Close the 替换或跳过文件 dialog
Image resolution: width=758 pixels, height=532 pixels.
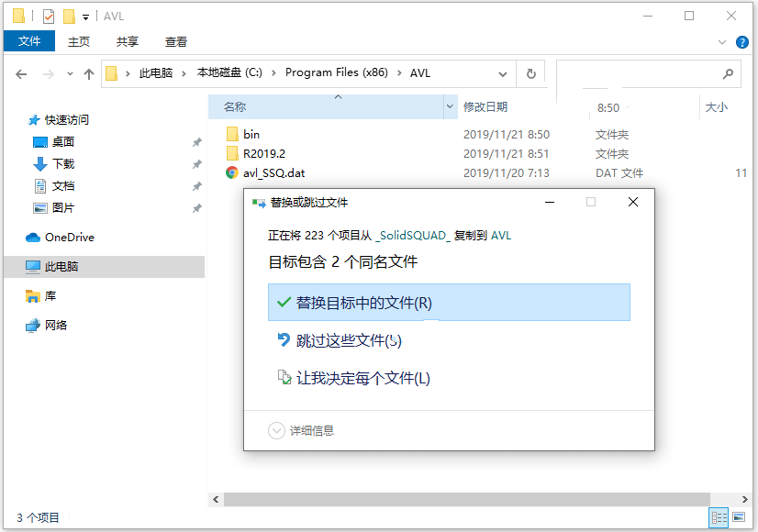pos(633,202)
